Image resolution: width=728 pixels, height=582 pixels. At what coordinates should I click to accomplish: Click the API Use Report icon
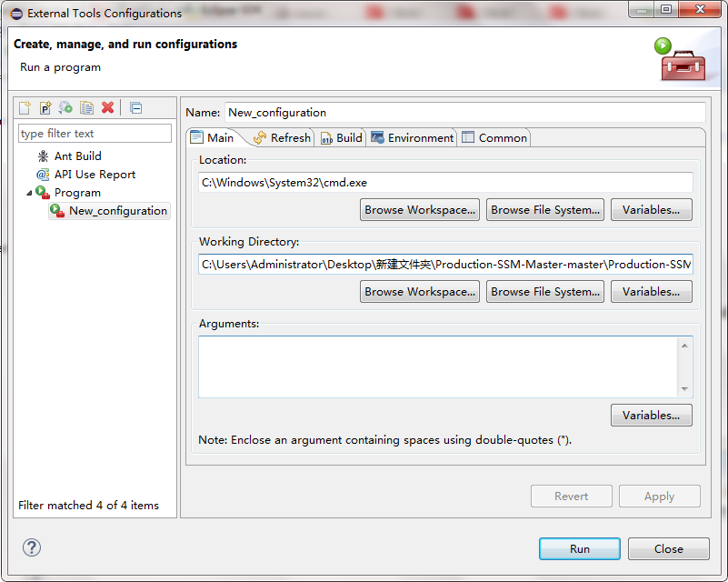[x=43, y=175]
